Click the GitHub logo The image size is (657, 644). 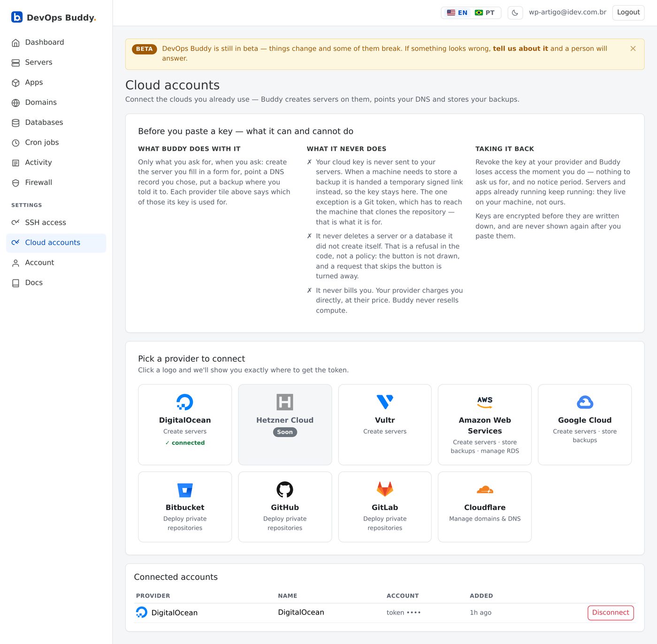coord(285,490)
